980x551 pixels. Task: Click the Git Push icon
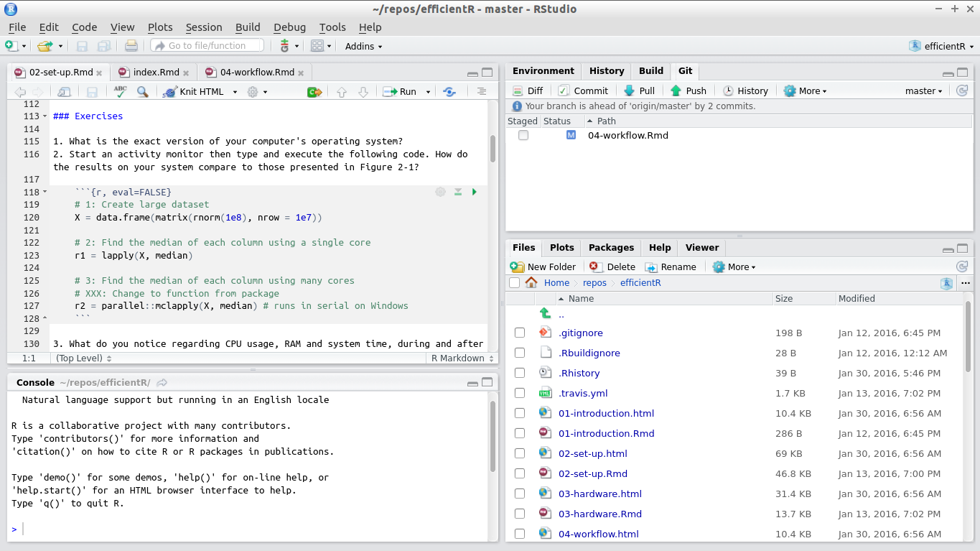pos(676,91)
